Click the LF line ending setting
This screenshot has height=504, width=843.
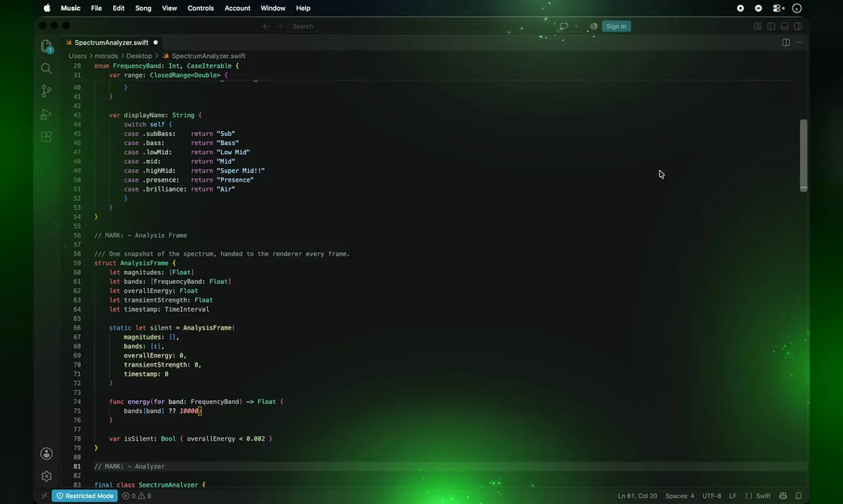(x=733, y=496)
